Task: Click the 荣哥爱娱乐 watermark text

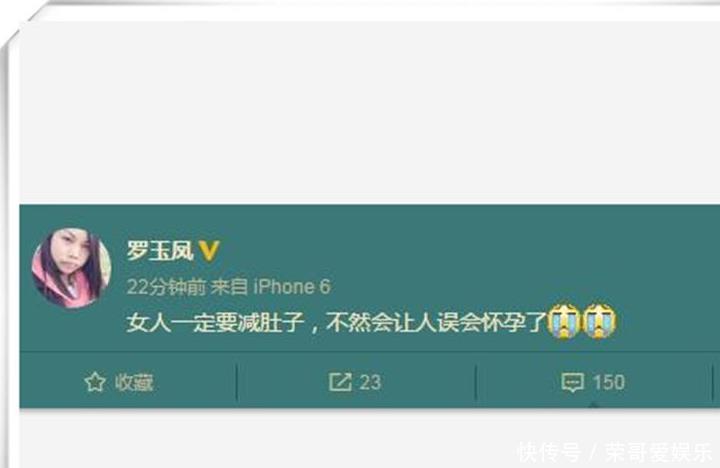Action: (658, 452)
